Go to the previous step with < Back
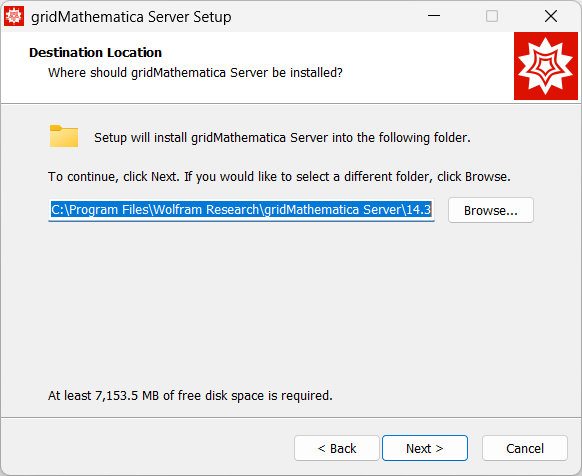582x476 pixels. pos(337,448)
